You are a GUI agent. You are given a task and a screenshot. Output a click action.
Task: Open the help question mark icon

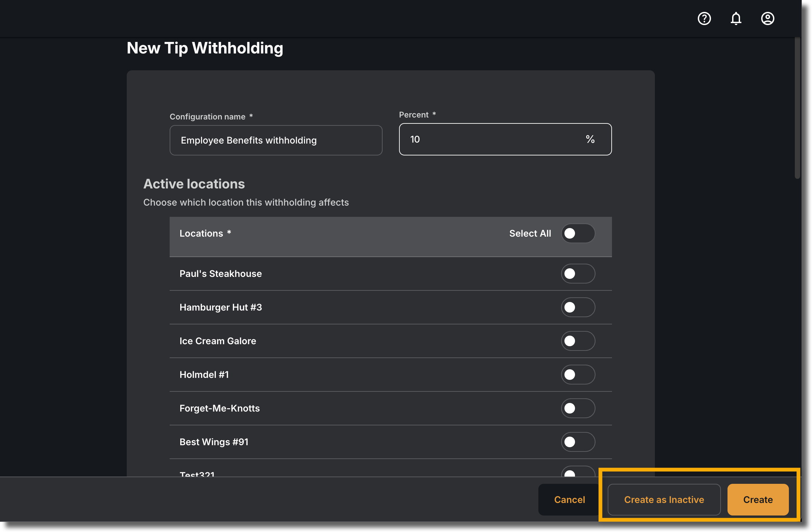click(x=704, y=18)
